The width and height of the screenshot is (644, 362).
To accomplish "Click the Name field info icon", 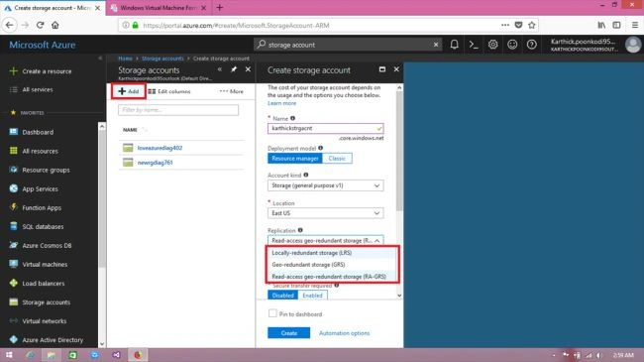I will point(293,118).
